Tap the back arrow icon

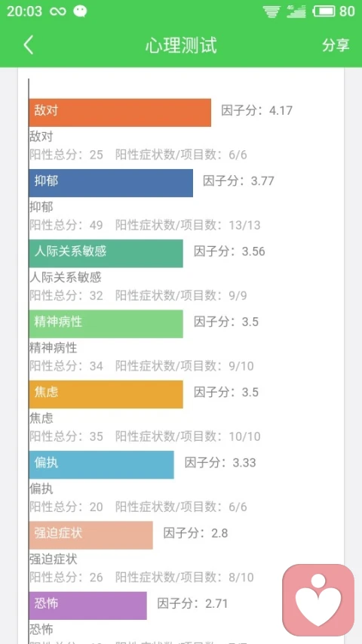coord(29,45)
